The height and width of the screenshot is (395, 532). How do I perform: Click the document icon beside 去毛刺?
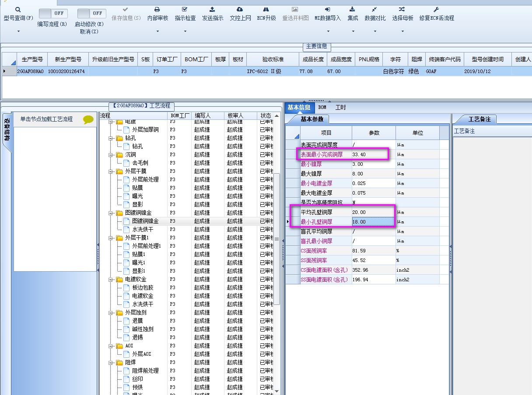click(x=127, y=163)
